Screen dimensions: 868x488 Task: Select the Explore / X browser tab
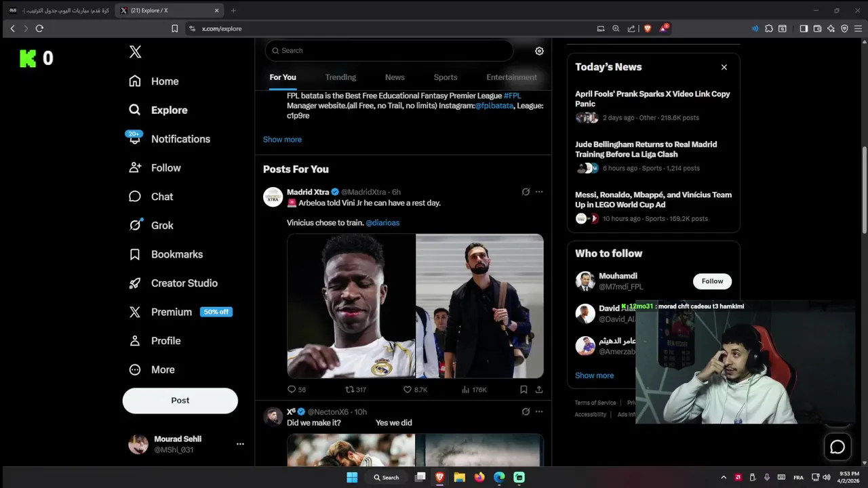pyautogui.click(x=170, y=10)
